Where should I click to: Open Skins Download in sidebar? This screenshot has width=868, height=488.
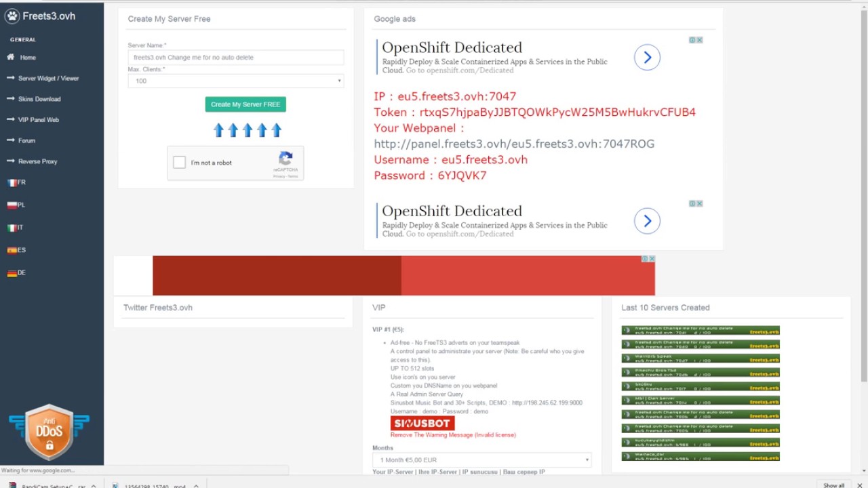pos(39,99)
